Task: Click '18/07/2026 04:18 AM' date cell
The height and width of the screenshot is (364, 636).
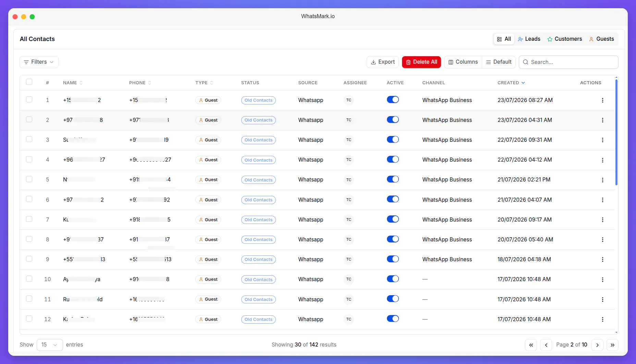Action: pyautogui.click(x=524, y=259)
